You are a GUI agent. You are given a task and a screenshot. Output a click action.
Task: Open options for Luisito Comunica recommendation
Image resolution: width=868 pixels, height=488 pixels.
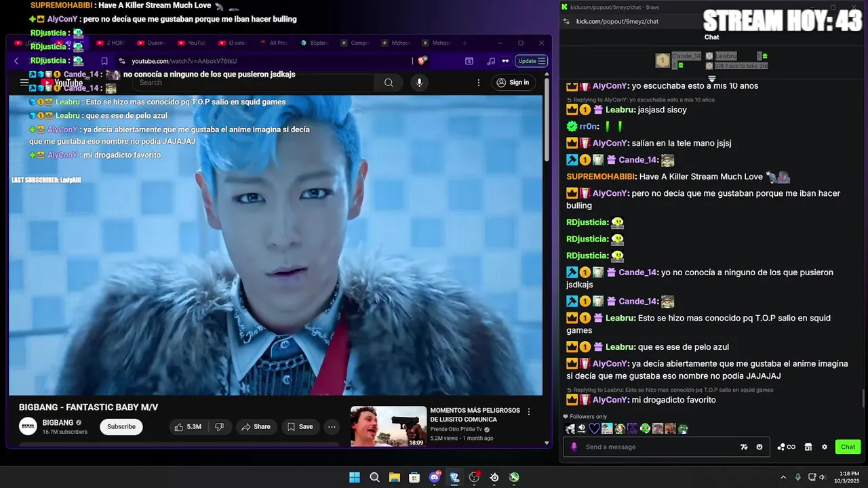pos(529,411)
